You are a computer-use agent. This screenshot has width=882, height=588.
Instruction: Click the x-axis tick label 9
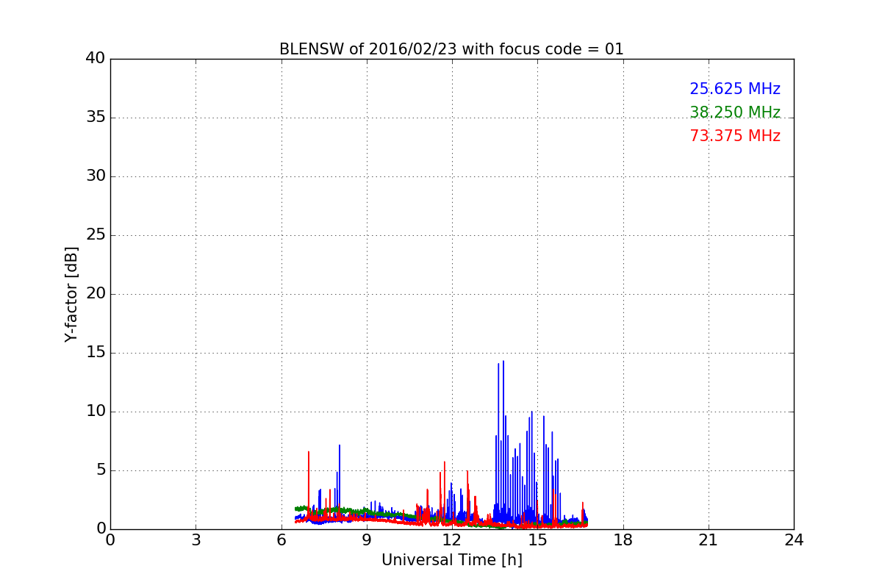367,540
